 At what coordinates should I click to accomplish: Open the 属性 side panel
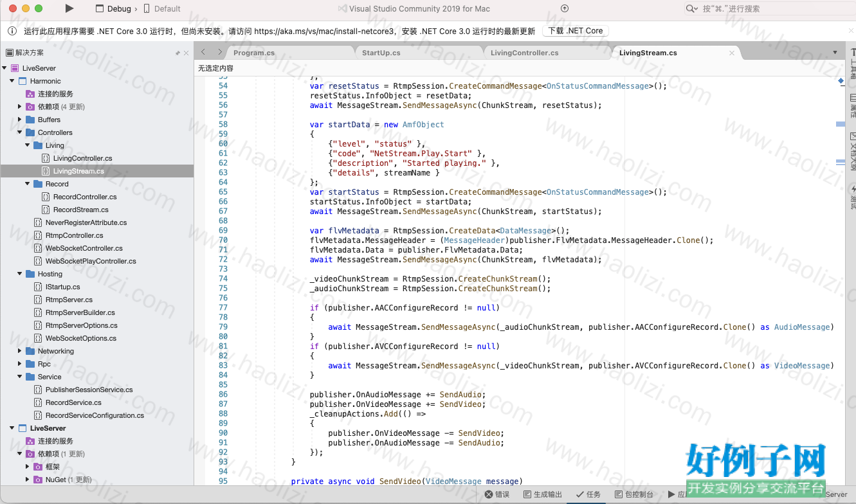[853, 105]
